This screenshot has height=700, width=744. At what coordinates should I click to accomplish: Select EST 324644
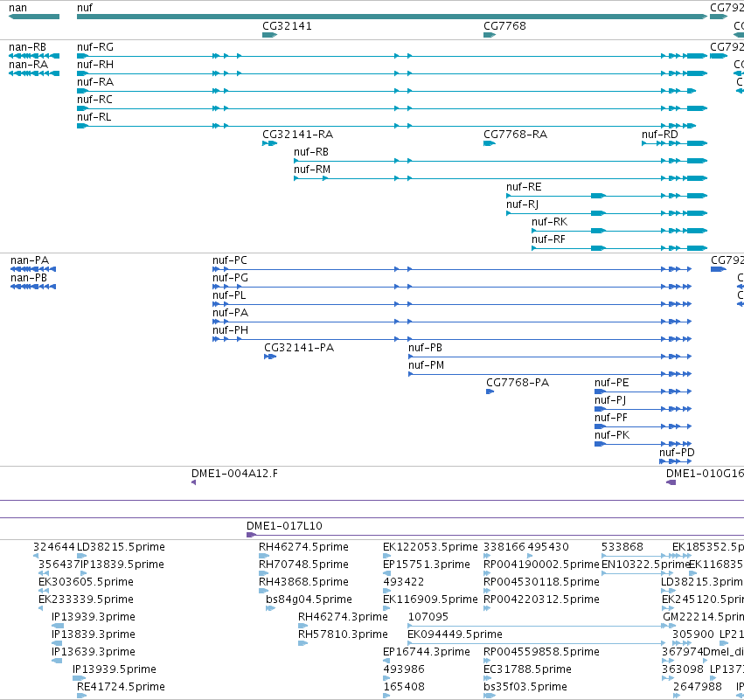click(x=54, y=547)
